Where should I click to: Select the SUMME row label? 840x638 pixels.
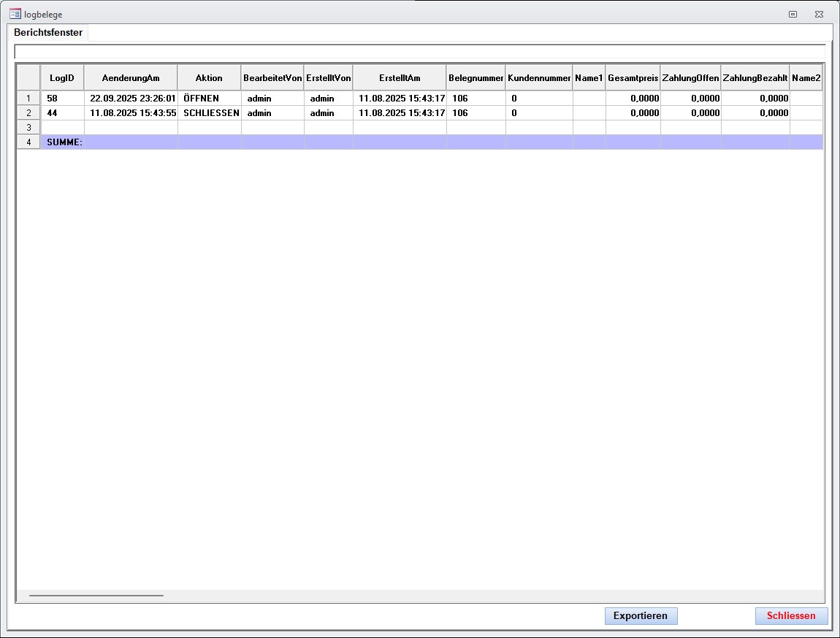(x=64, y=142)
